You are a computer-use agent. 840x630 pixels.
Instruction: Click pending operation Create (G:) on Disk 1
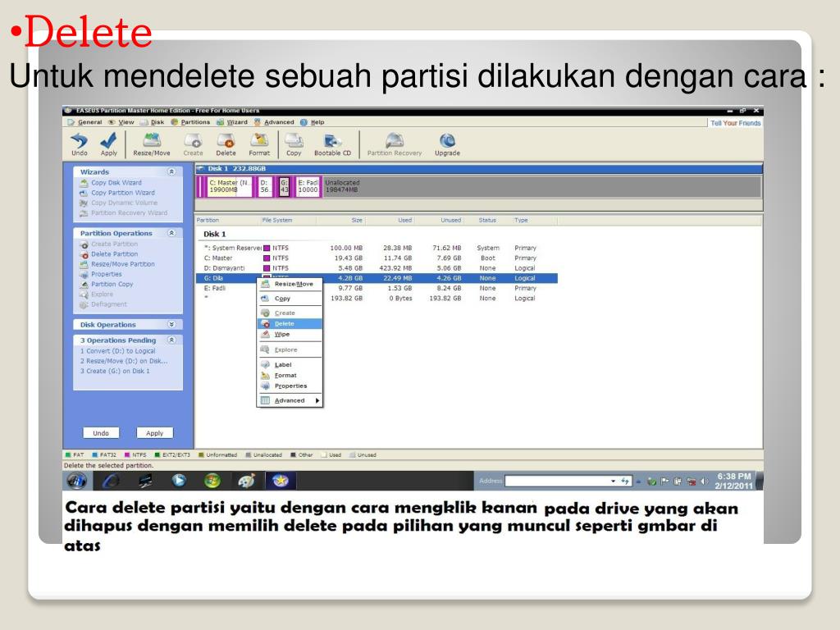pos(115,371)
